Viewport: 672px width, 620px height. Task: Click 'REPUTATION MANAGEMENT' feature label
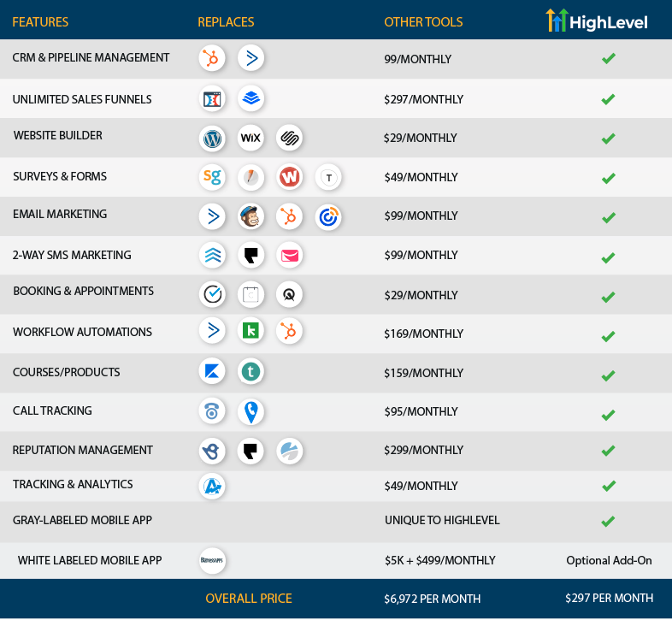(83, 450)
